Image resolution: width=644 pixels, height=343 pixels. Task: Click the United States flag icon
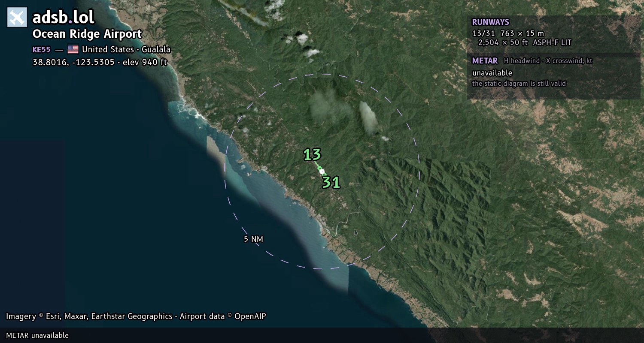[73, 49]
